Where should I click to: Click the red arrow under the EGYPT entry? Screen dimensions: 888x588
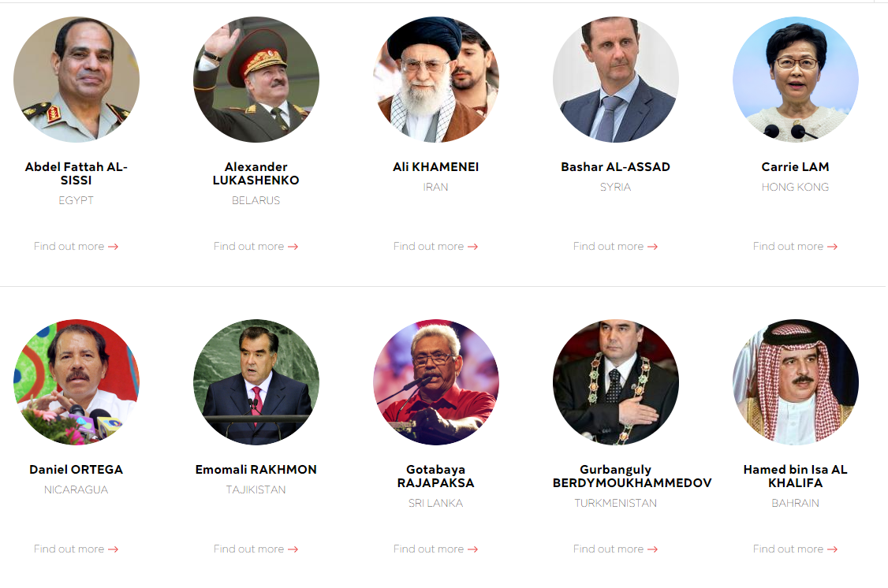(114, 247)
